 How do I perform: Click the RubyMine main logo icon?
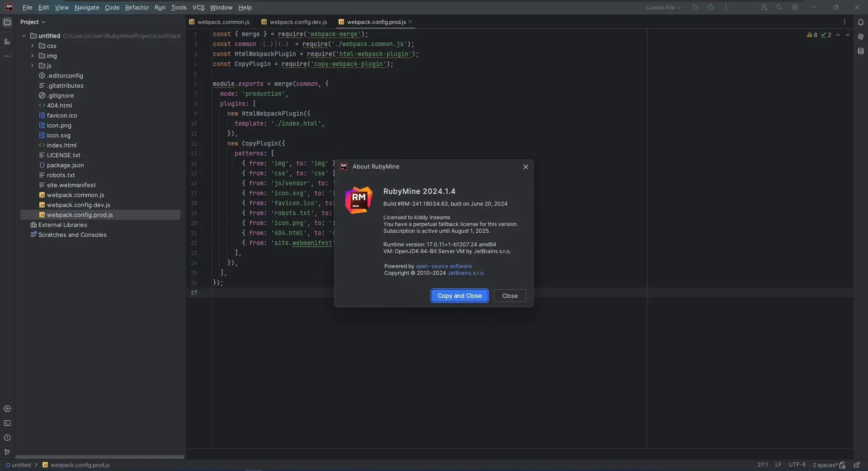tap(9, 7)
